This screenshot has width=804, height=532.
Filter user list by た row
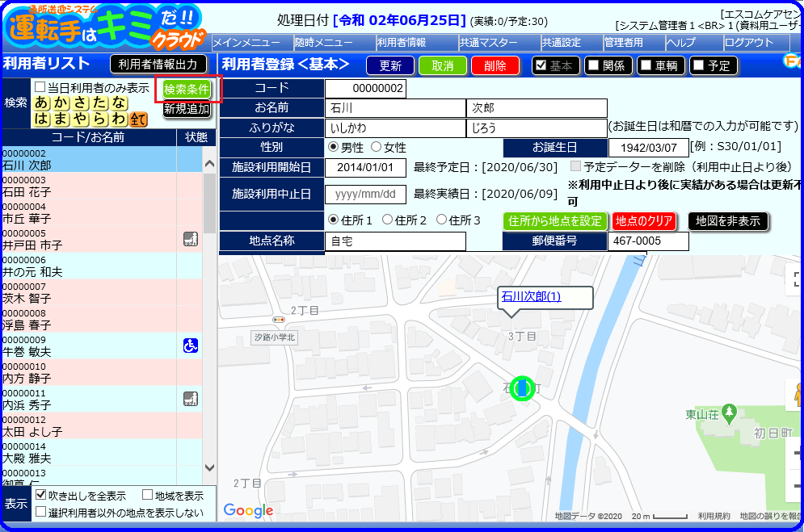100,103
